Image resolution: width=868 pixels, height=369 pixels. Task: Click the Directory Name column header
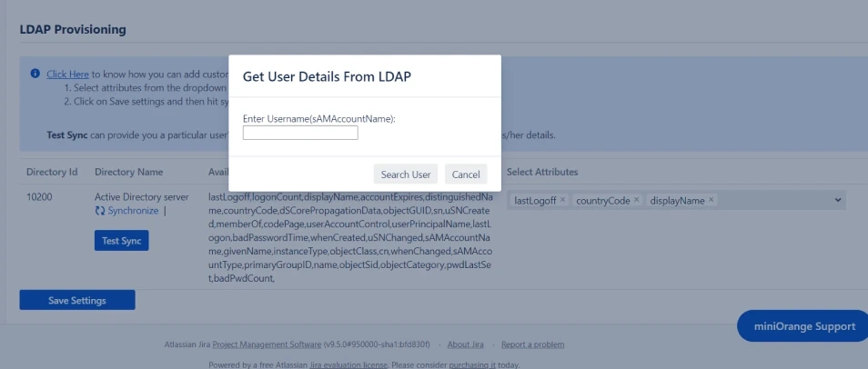[129, 172]
